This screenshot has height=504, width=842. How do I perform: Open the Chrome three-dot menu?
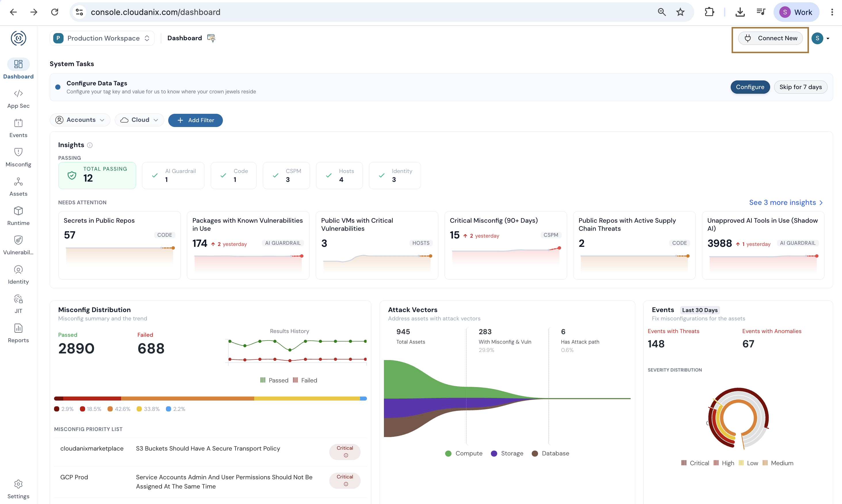pyautogui.click(x=832, y=12)
